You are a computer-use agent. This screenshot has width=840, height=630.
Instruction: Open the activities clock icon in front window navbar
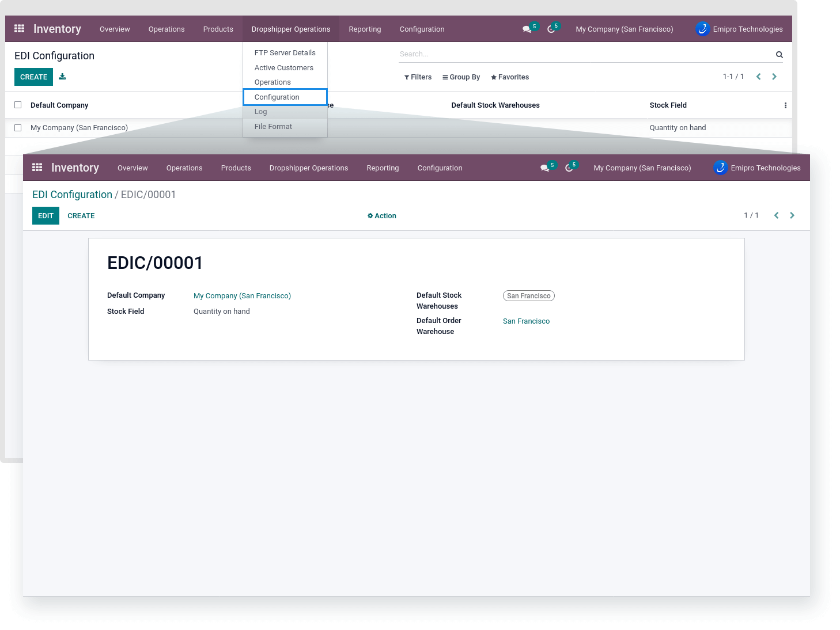[x=569, y=168]
